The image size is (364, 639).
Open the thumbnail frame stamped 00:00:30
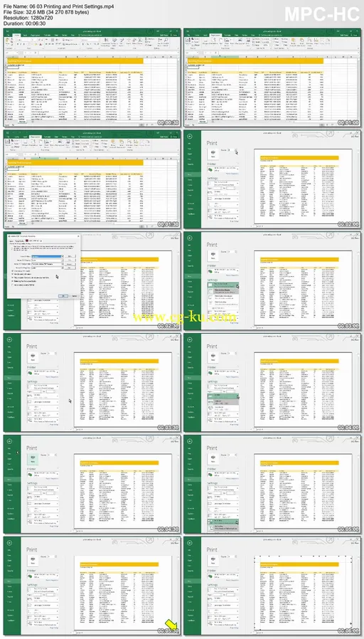[92, 78]
